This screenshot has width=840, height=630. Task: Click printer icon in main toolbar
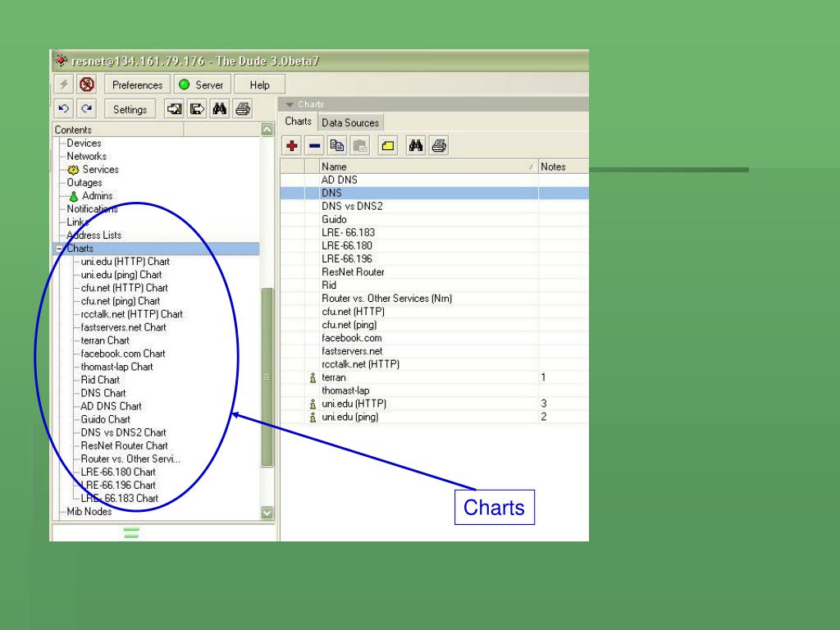click(243, 109)
